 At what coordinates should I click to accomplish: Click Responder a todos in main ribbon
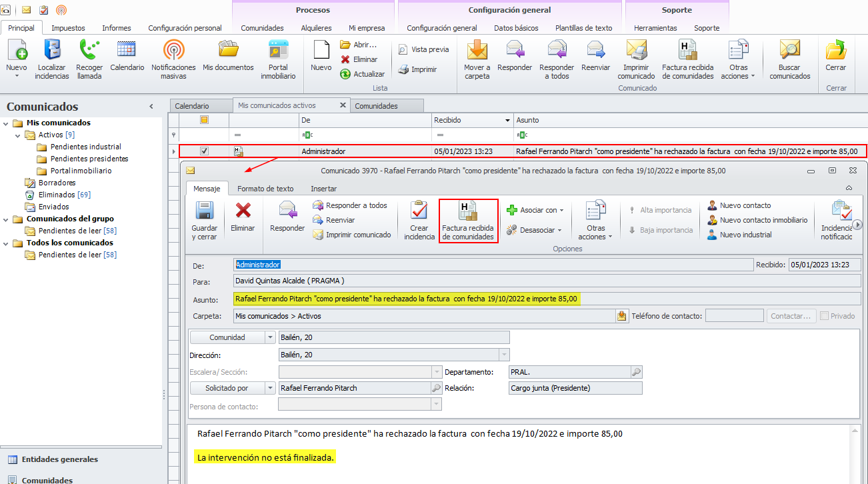pos(557,59)
